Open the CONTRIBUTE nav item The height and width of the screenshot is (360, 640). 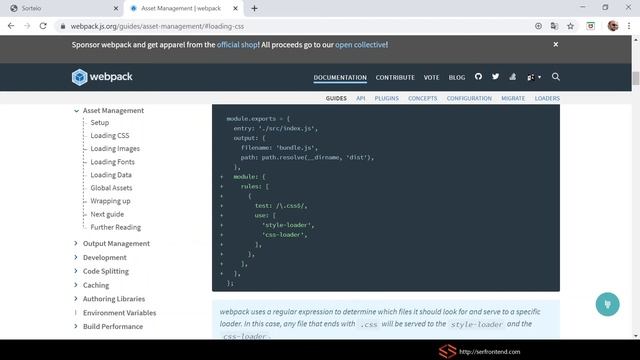395,77
